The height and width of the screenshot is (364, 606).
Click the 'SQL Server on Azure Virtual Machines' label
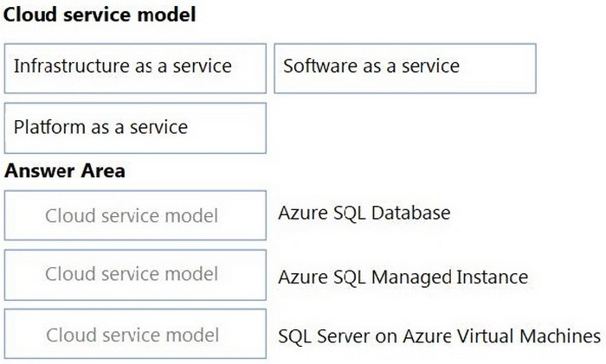440,335
